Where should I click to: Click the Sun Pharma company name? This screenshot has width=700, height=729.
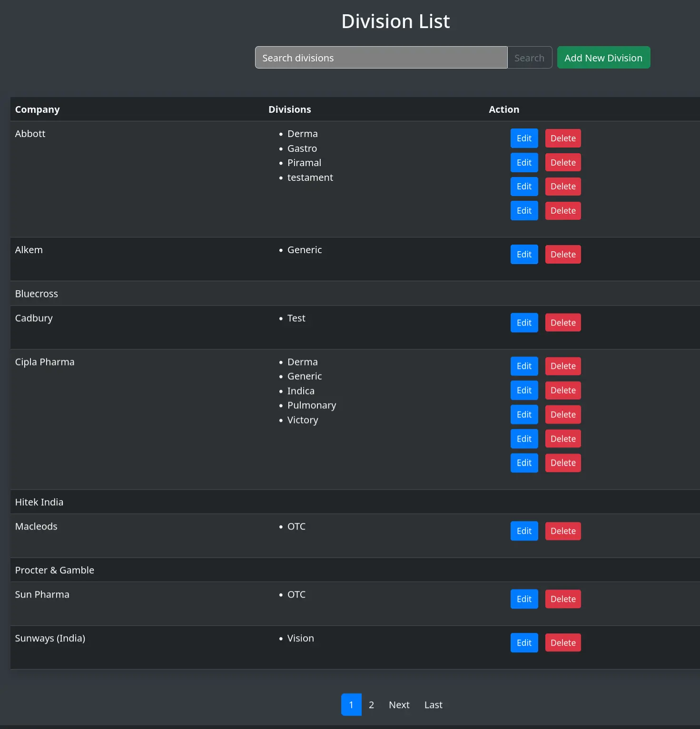[42, 594]
